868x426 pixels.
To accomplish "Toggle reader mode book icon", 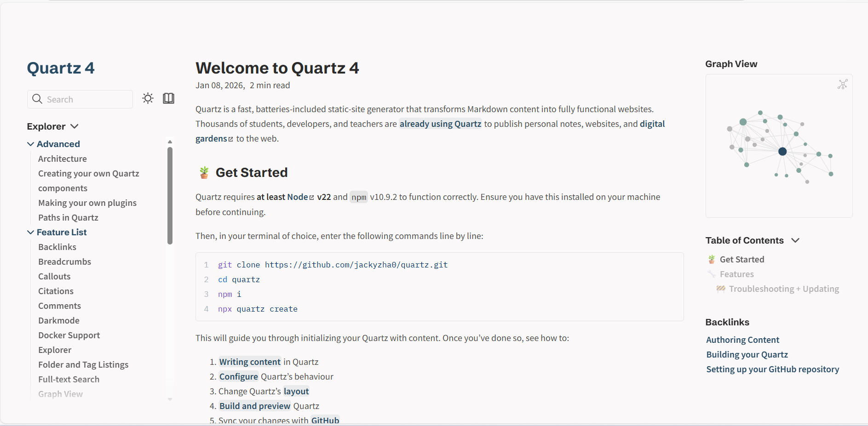I will (x=168, y=98).
